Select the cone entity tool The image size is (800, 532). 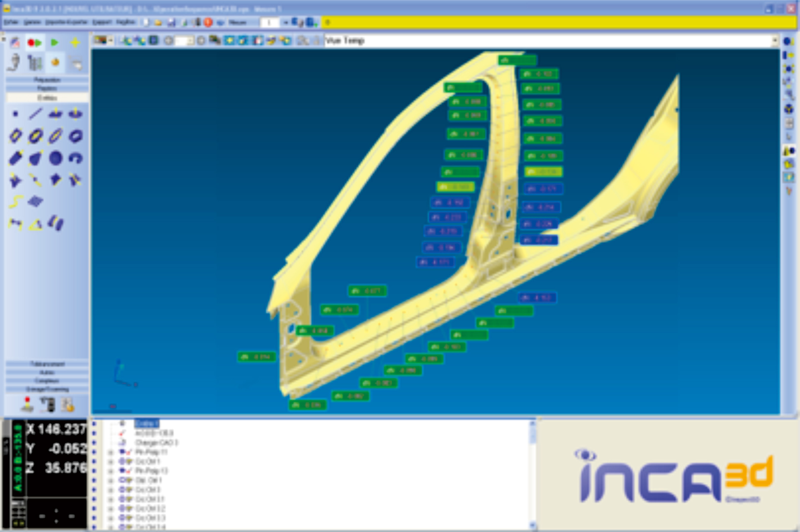click(35, 158)
